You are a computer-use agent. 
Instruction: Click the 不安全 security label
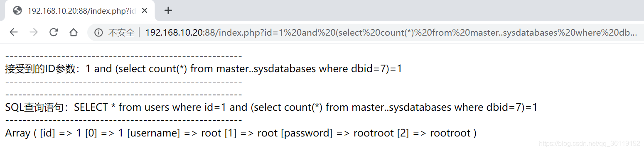(x=121, y=33)
